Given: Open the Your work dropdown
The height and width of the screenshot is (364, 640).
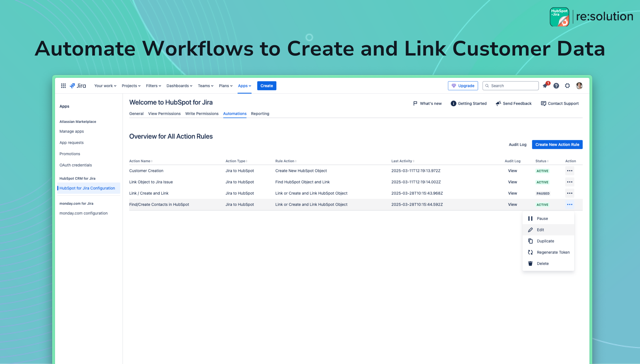Looking at the screenshot, I should (105, 86).
